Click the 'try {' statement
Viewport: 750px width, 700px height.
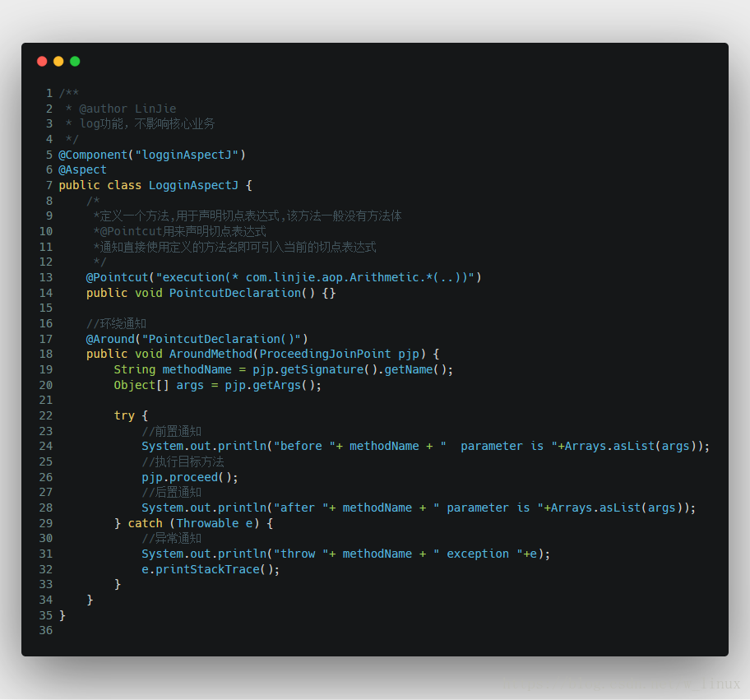click(131, 415)
